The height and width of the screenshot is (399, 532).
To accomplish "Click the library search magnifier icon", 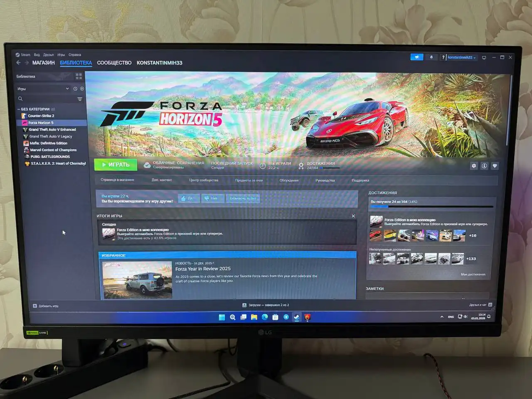I will tap(20, 99).
